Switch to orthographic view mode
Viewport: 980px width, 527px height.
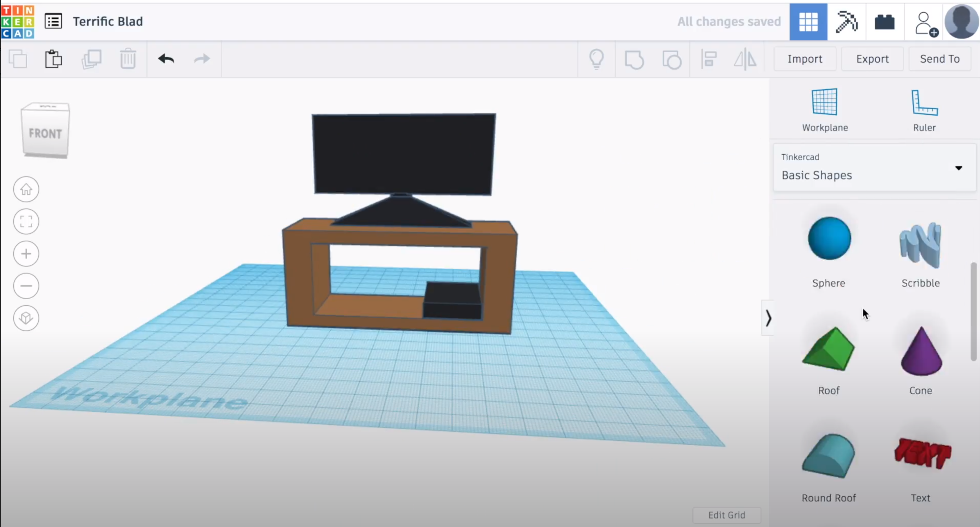pyautogui.click(x=26, y=318)
